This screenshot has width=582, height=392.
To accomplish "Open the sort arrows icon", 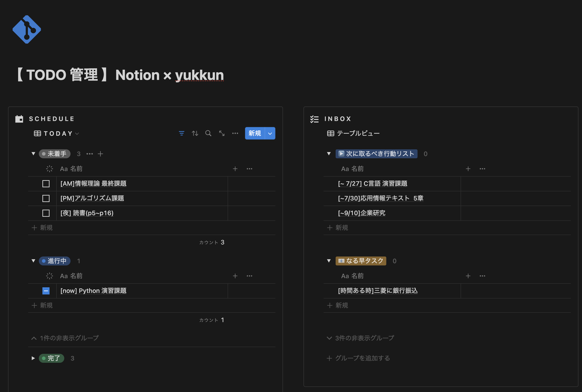I will tap(195, 133).
